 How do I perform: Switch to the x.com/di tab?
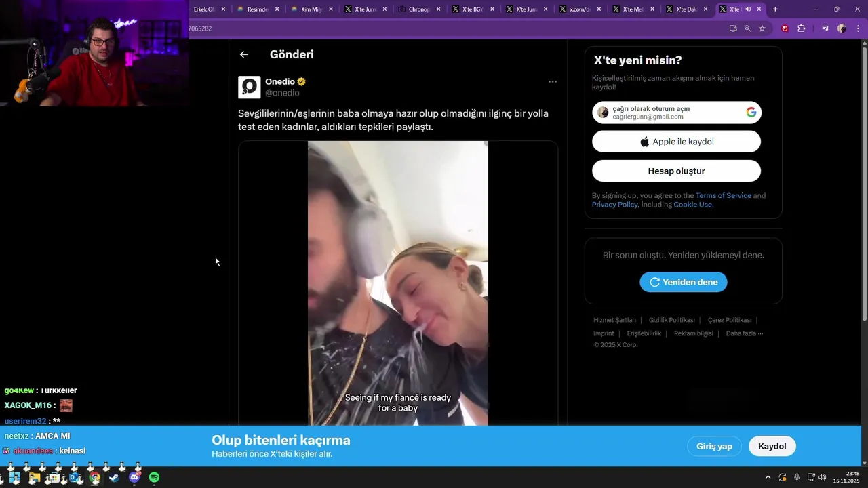click(x=580, y=9)
